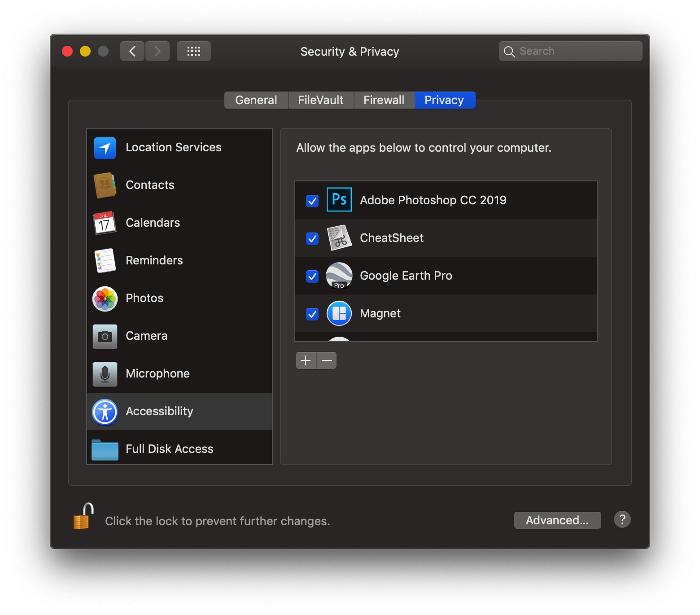Open the Contacts privacy section
Viewport: 700px width, 615px height.
point(105,185)
